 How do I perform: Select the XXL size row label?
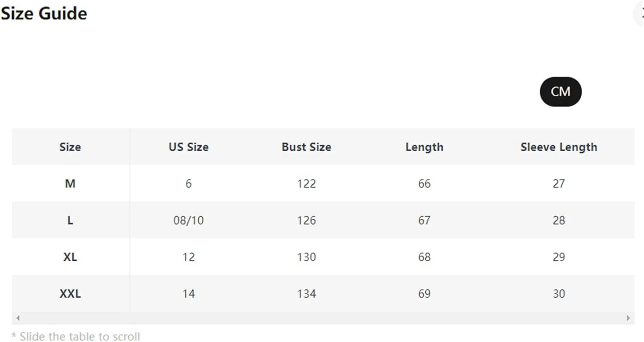pyautogui.click(x=70, y=294)
